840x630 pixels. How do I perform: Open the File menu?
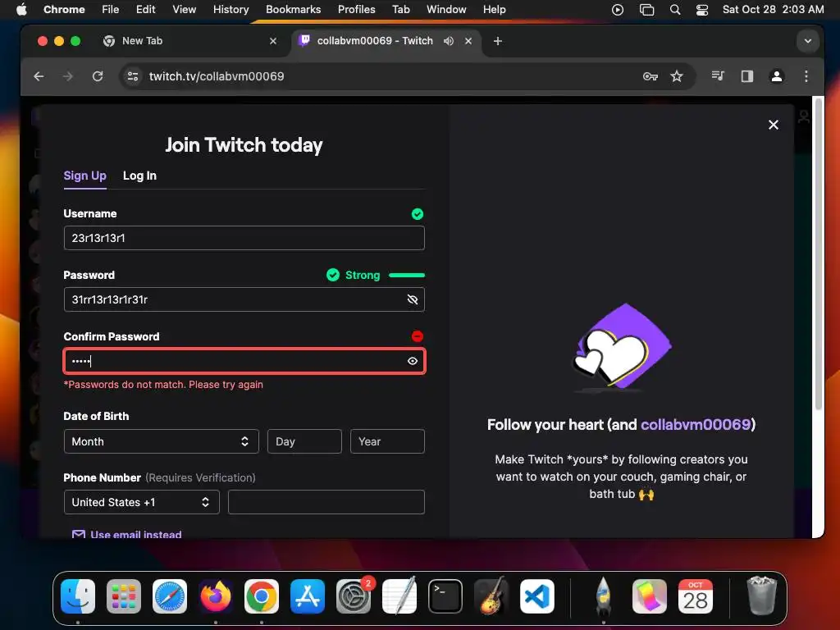111,10
